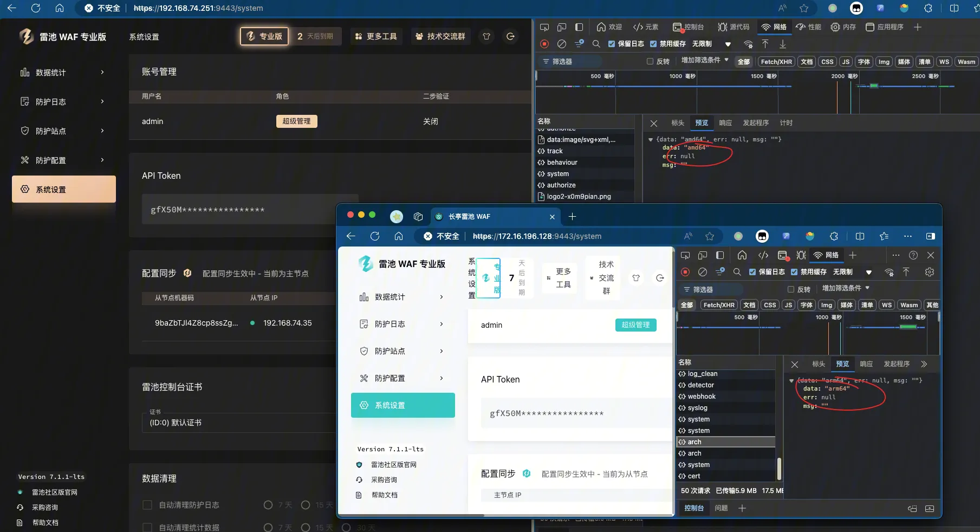980x532 pixels.
Task: Click the logout icon in dark WAF header
Action: (x=510, y=36)
